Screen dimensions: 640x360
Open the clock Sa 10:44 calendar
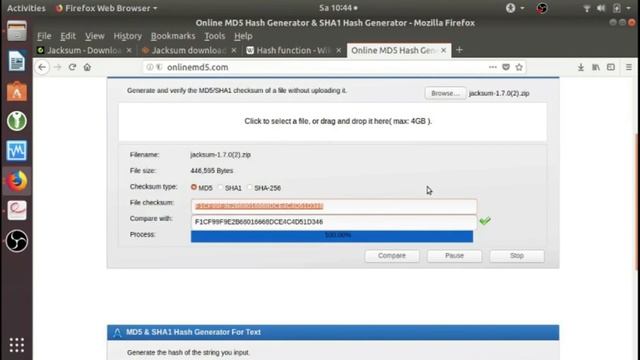click(338, 8)
